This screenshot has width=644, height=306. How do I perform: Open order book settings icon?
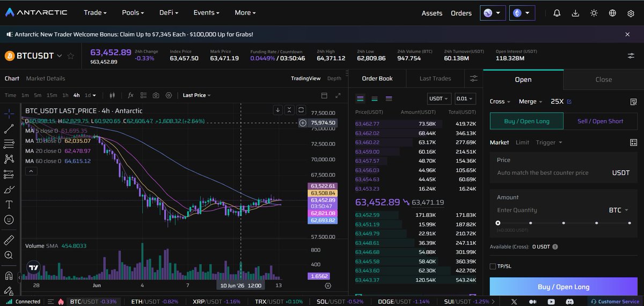[x=473, y=78]
